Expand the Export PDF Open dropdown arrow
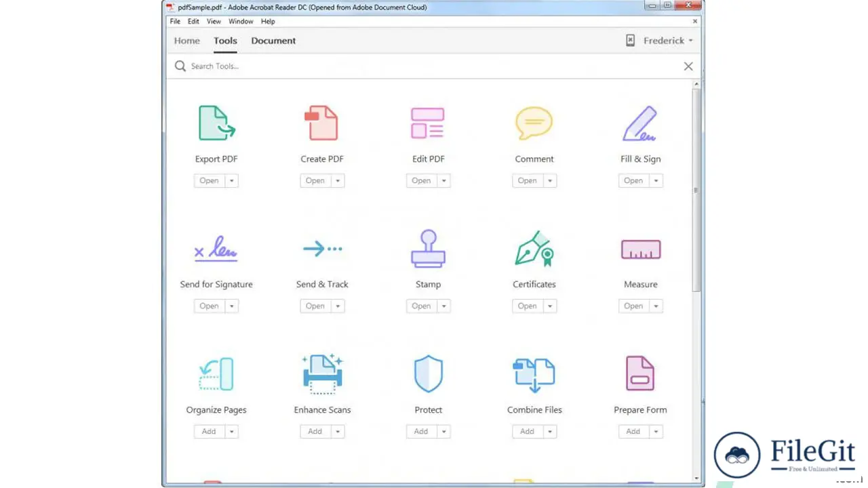 point(231,181)
